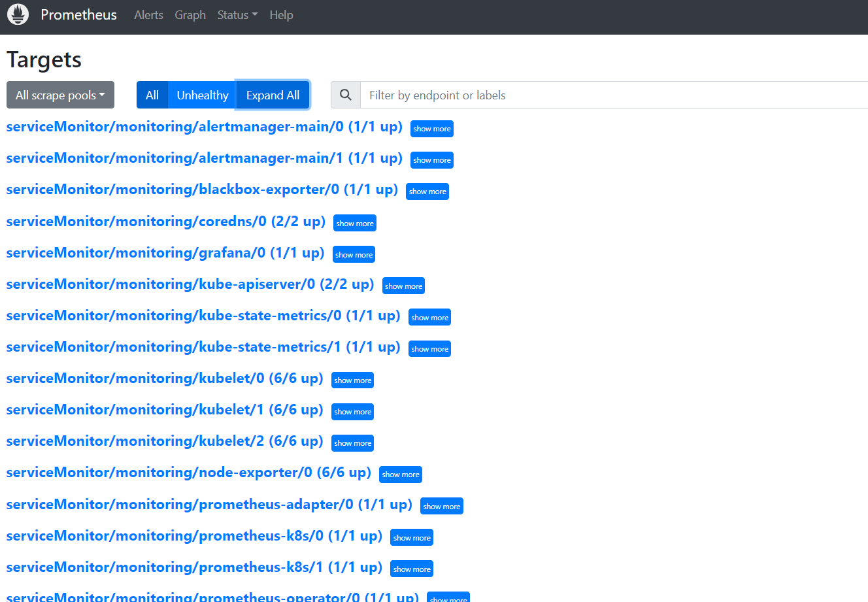Show more for grafana/0

pyautogui.click(x=354, y=254)
